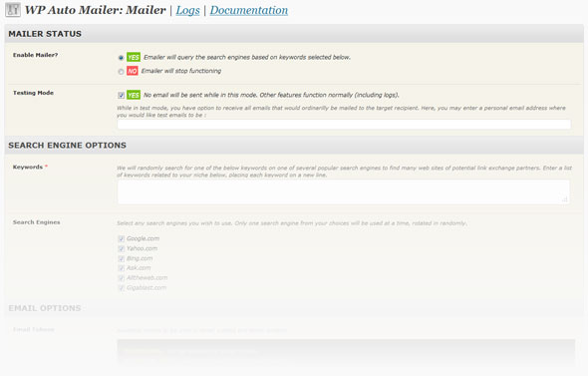
Task: Open the Logs link
Action: 187,10
